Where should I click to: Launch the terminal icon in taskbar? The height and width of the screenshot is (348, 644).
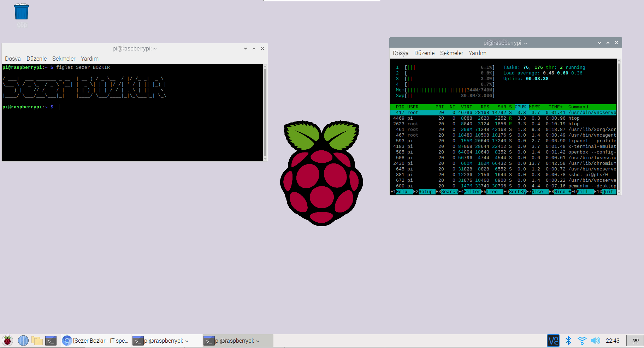point(51,341)
